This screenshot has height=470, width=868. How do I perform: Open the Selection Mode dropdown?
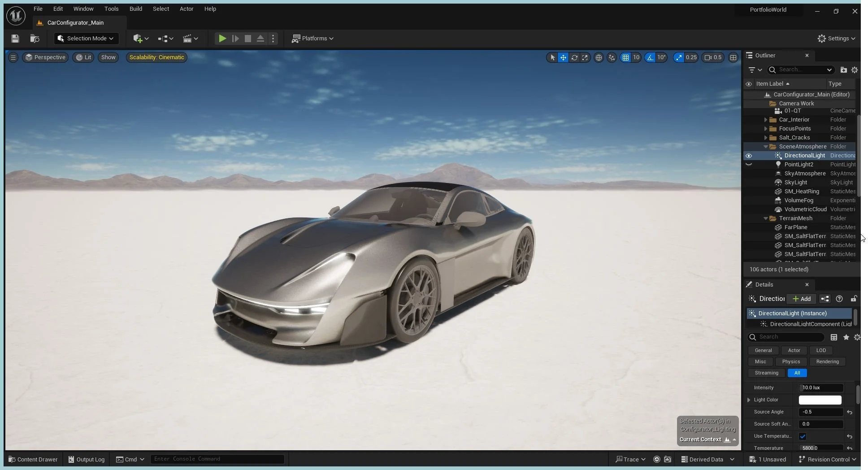tap(86, 39)
